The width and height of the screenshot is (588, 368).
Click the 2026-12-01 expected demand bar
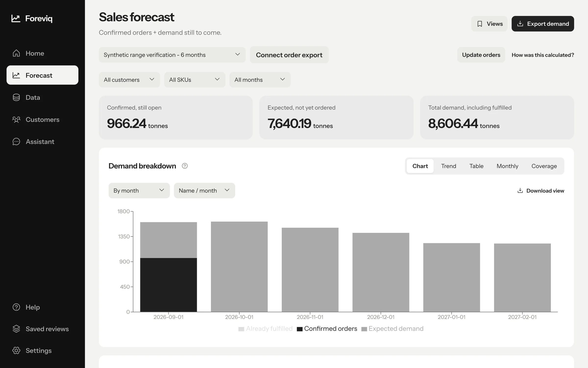(x=381, y=272)
